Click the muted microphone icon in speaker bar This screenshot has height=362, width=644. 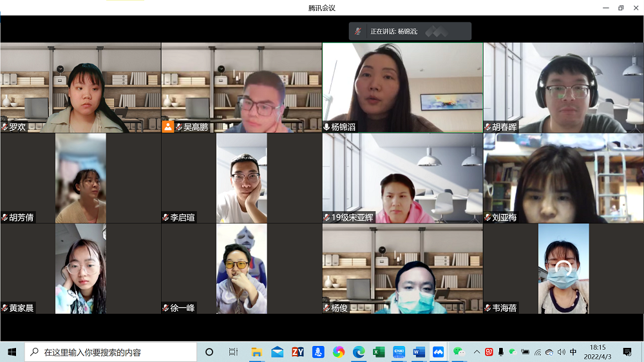(x=358, y=31)
